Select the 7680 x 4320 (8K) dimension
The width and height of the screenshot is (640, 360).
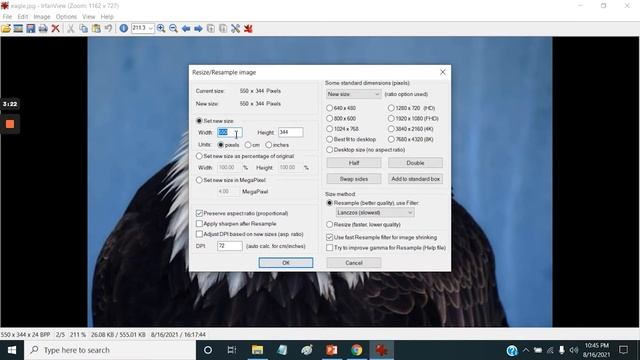click(x=391, y=139)
